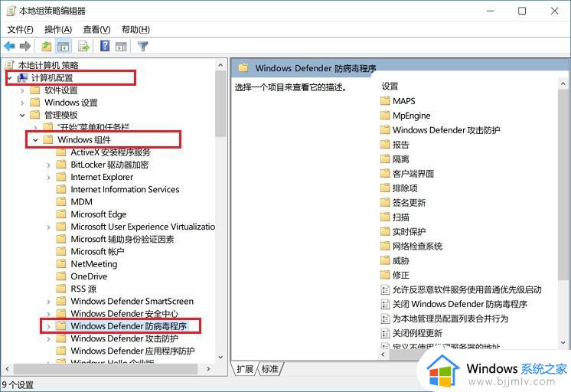Click the 网络检查系统 folder icon
The width and height of the screenshot is (571, 392).
[385, 247]
